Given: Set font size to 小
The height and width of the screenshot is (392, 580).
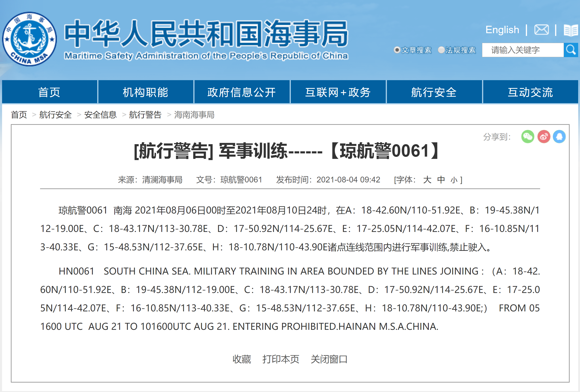Looking at the screenshot, I should pos(454,180).
